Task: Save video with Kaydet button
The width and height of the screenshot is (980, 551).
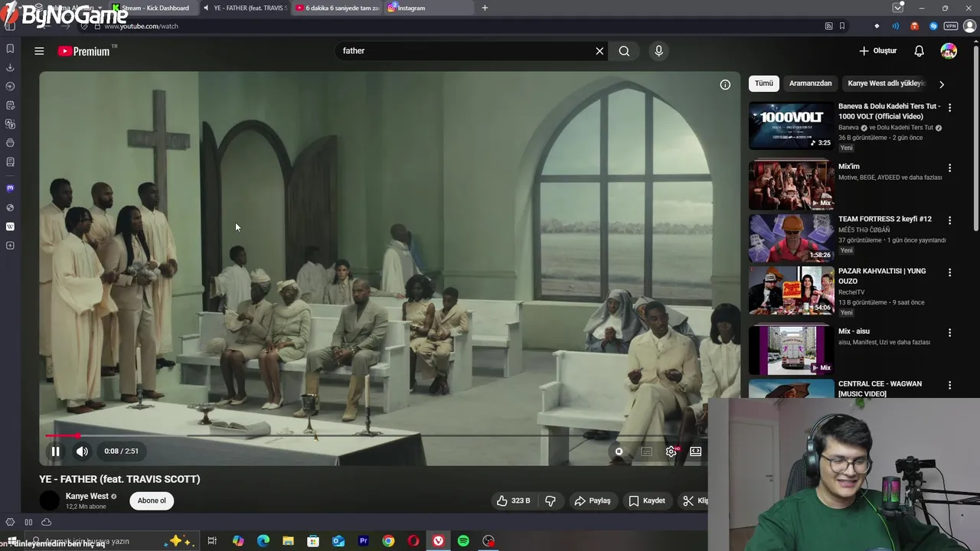Action: point(647,500)
